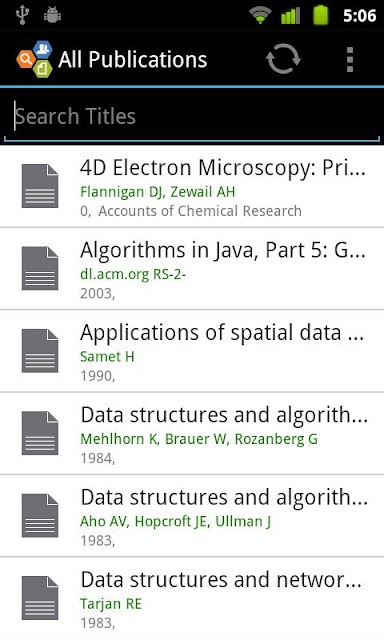Tap author 'Samet H'
The height and width of the screenshot is (640, 384).
point(107,356)
